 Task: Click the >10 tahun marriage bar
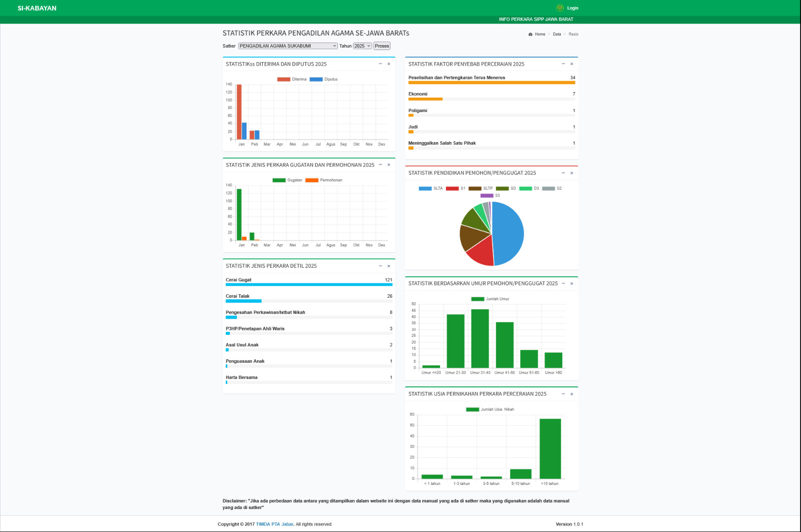pyautogui.click(x=550, y=449)
